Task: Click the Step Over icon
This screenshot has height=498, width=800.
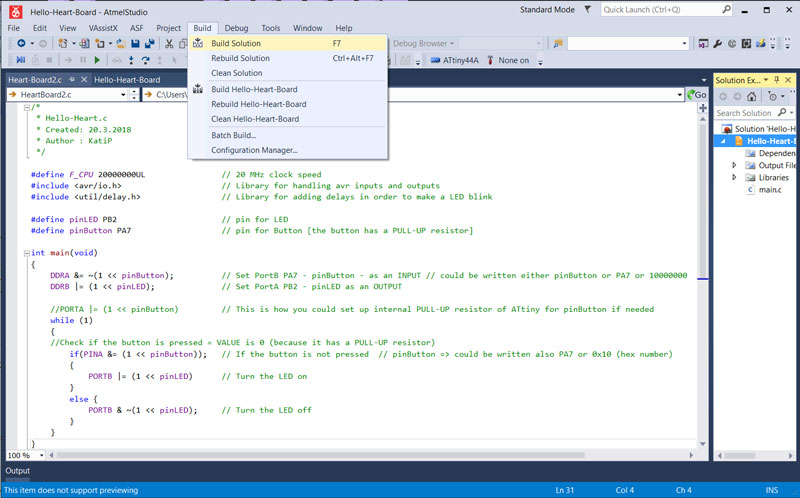Action: 145,60
